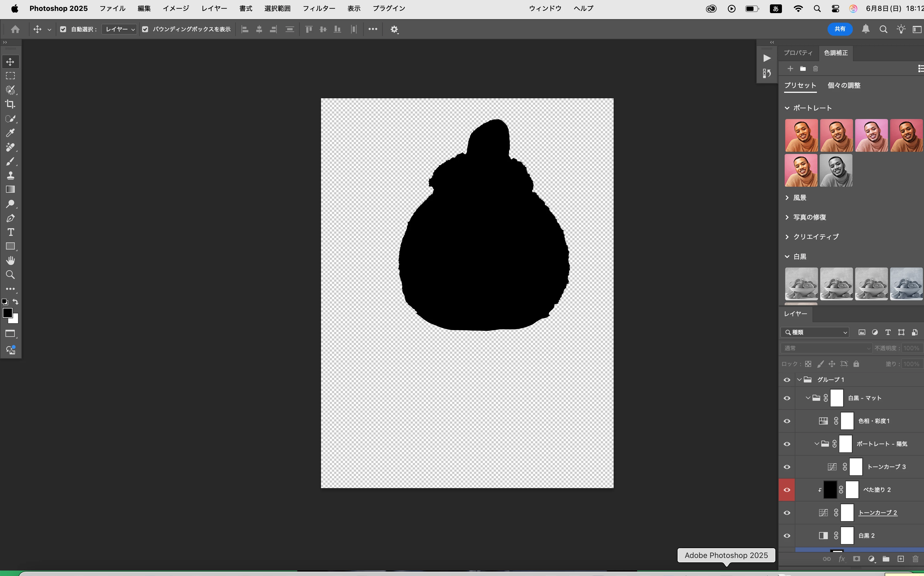924x576 pixels.
Task: Switch to the プロパティ tab
Action: (798, 53)
